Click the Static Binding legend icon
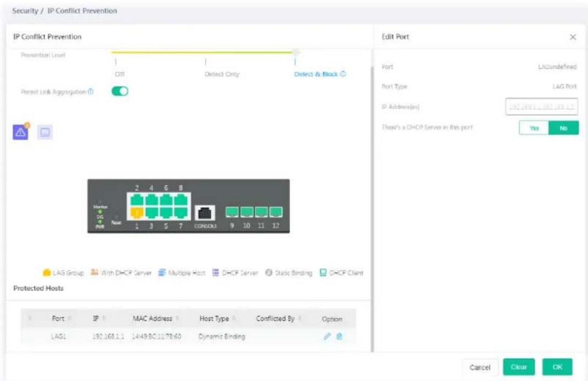588x381 pixels. click(268, 272)
